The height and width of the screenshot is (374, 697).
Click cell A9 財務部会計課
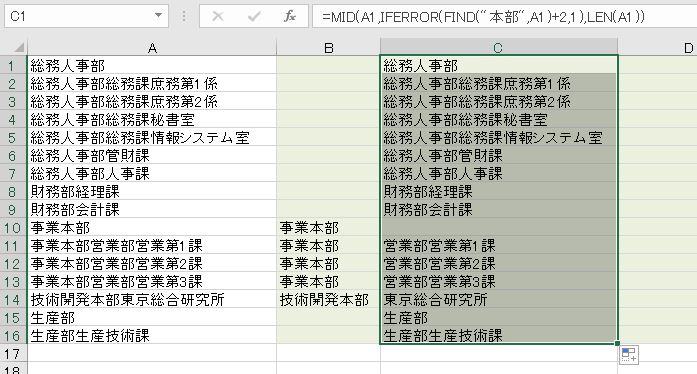pyautogui.click(x=152, y=209)
